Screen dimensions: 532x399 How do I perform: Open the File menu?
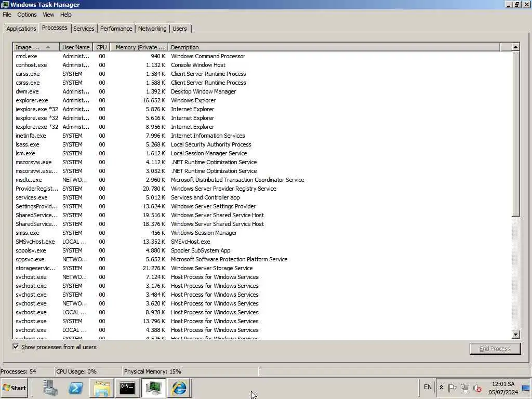[7, 15]
